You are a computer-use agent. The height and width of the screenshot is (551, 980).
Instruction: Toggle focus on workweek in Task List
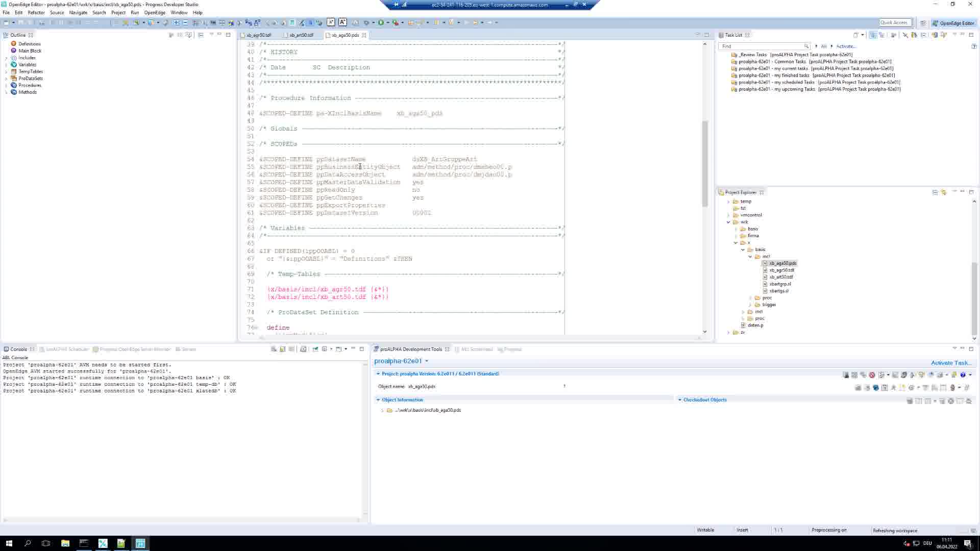(894, 35)
